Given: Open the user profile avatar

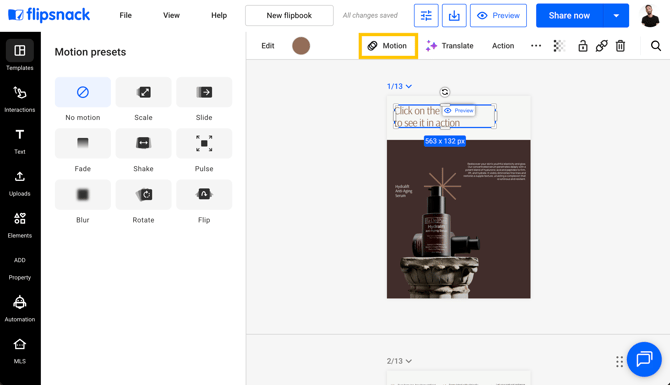Looking at the screenshot, I should 650,15.
